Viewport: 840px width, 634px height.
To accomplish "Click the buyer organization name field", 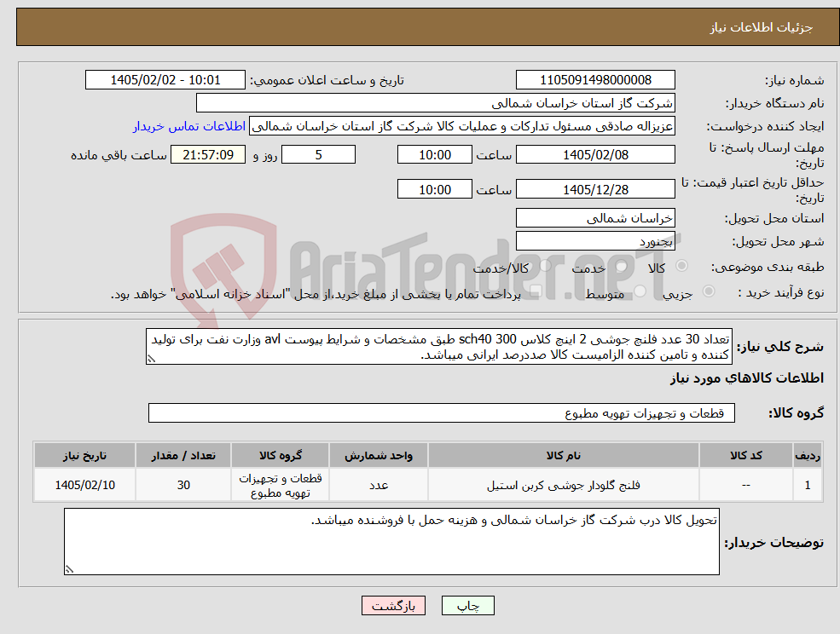I will 436,103.
